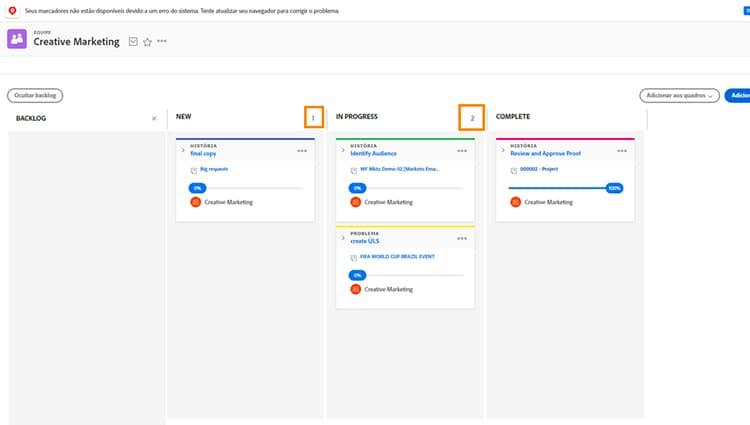
Task: Expand the final copy card
Action: (x=183, y=150)
